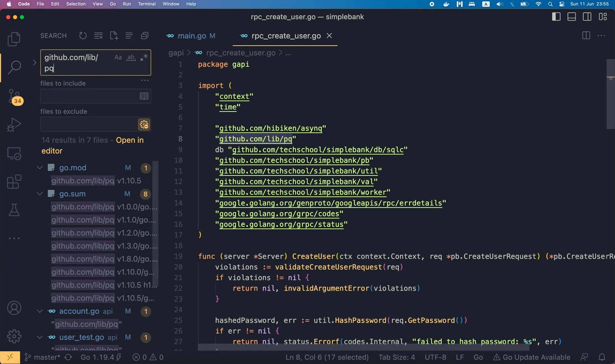Viewport: 615px width, 364px height.
Task: Collapse go.sum search results
Action: point(40,194)
